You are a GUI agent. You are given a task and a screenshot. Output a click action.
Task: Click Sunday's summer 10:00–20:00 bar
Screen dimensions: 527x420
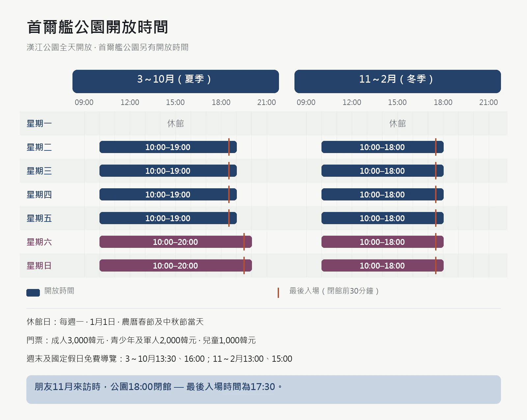176,266
